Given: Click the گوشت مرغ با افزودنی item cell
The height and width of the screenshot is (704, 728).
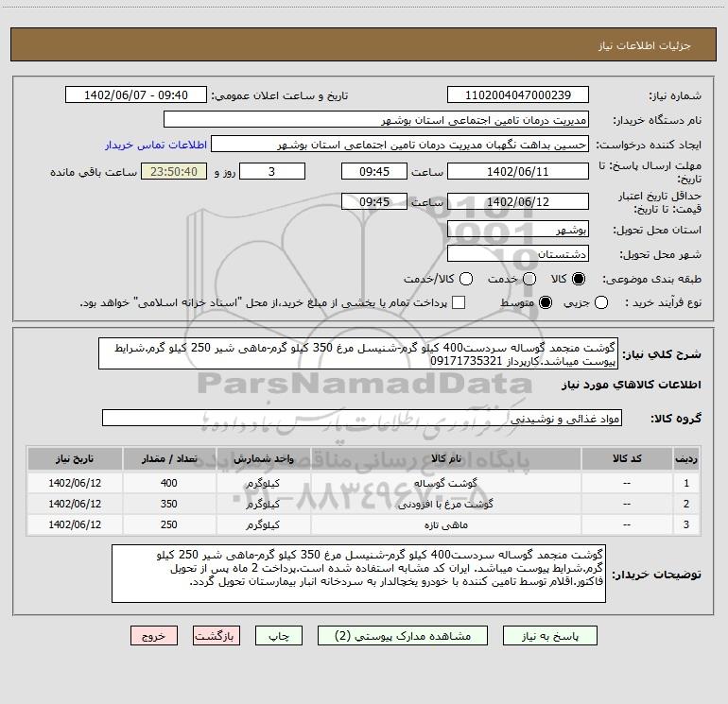Looking at the screenshot, I should pyautogui.click(x=445, y=504).
